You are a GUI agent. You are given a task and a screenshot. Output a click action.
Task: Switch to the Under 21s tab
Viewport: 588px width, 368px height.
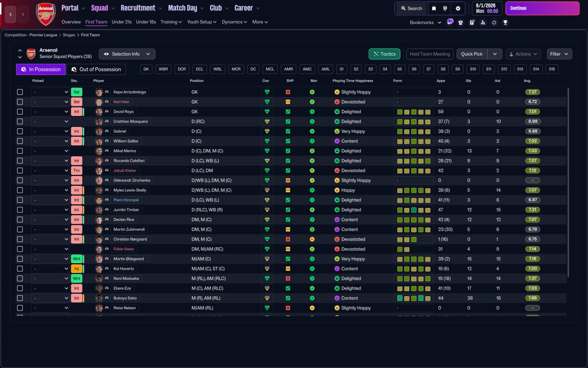click(121, 22)
